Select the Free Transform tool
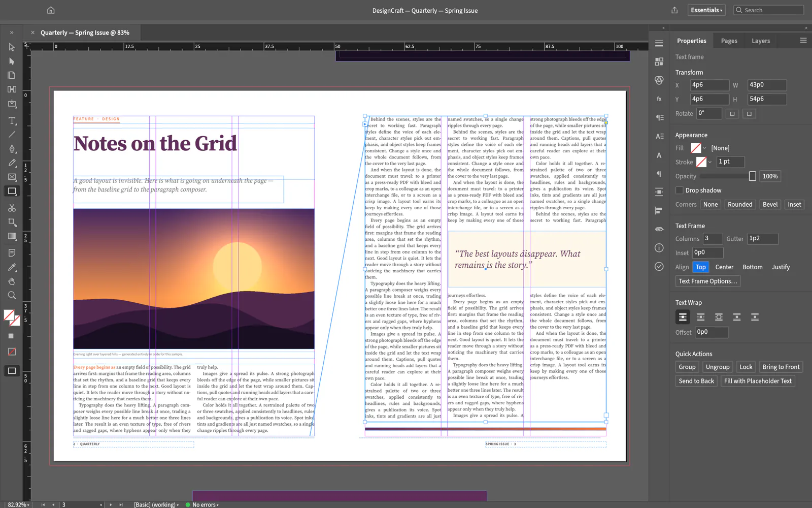Screen dimensions: 812x508 [12, 223]
